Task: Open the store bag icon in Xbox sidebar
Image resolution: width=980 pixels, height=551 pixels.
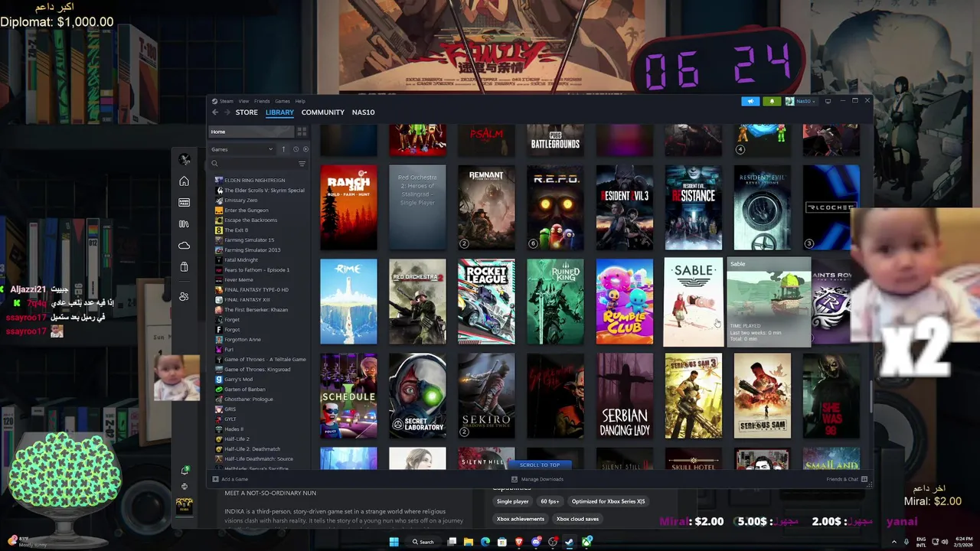Action: (x=184, y=267)
